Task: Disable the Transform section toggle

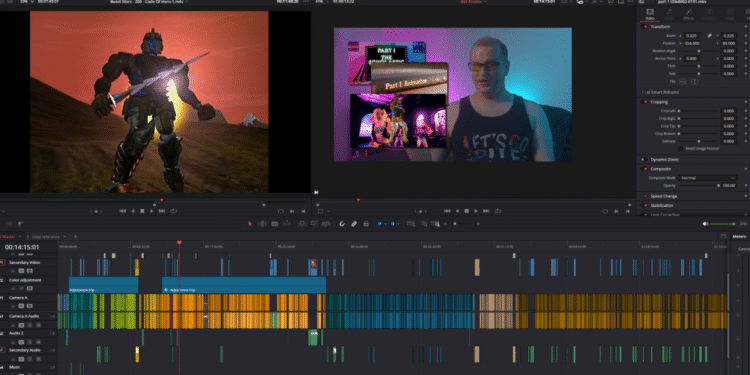Action: tap(645, 27)
